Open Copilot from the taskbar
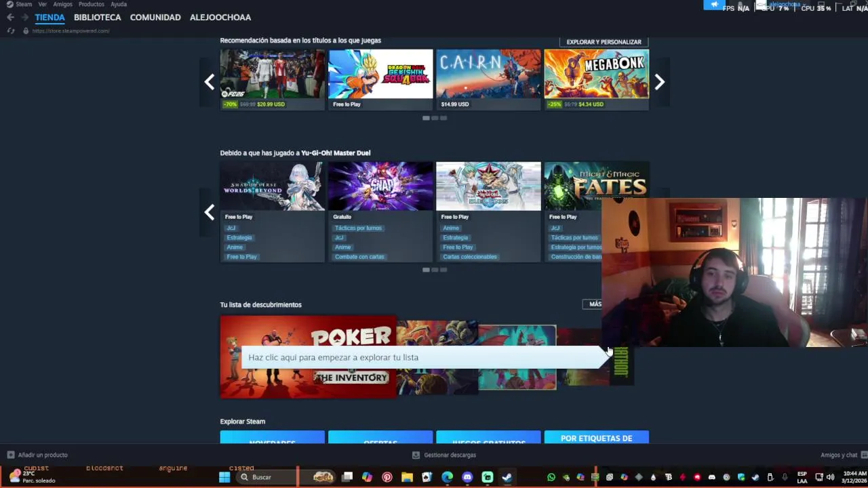 tap(367, 477)
